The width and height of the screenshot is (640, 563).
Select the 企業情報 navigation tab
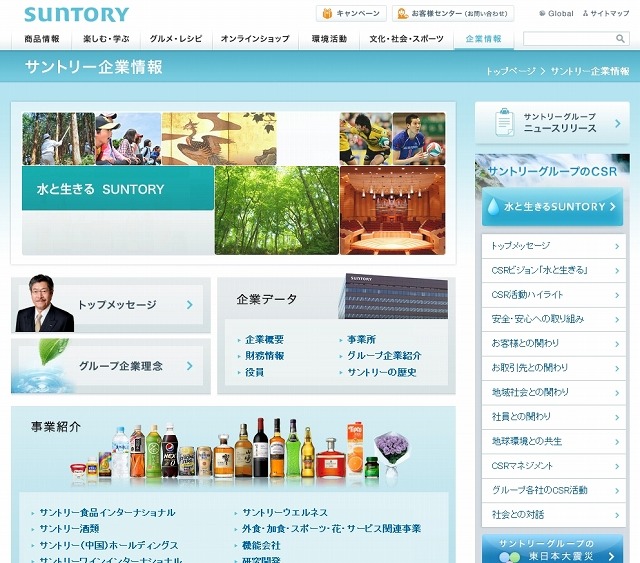[484, 39]
